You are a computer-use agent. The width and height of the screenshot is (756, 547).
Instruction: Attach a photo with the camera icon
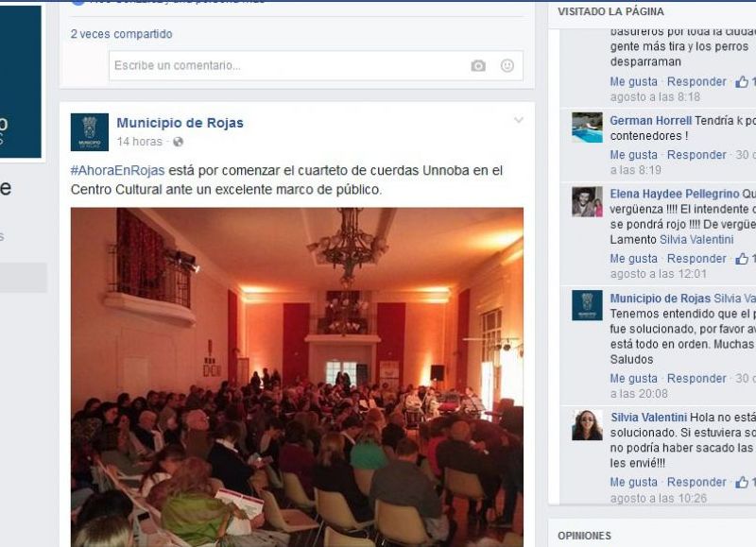478,65
